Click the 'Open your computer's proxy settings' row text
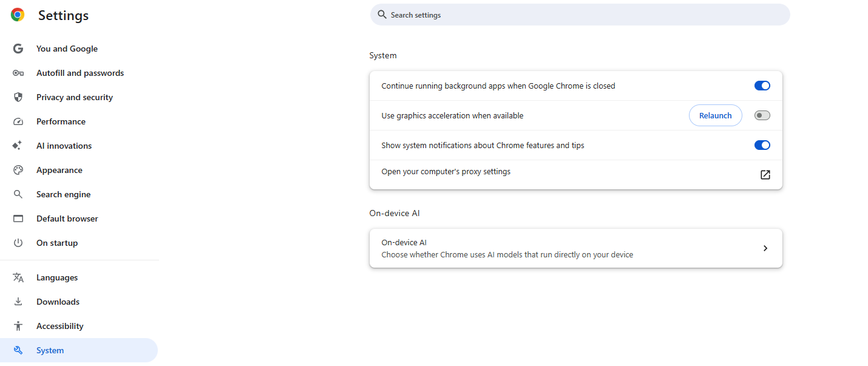868x366 pixels. point(446,171)
